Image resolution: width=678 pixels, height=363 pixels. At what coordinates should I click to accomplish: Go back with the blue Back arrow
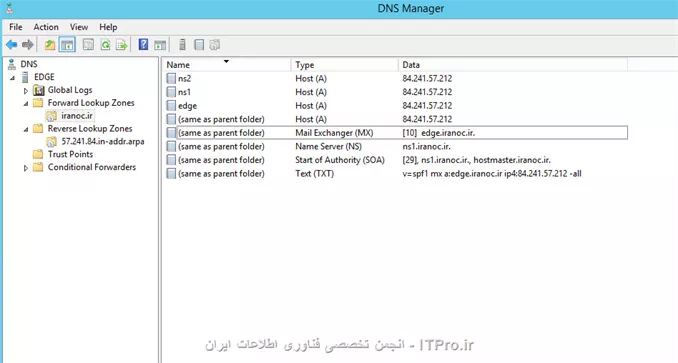[12, 45]
